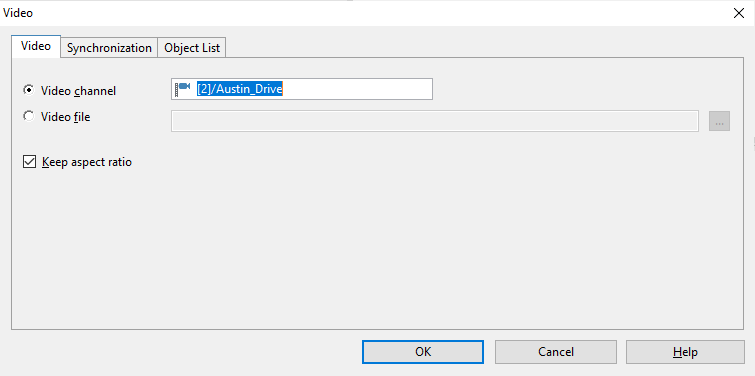Image resolution: width=755 pixels, height=376 pixels.
Task: Click the Keep aspect ratio label
Action: tap(87, 162)
